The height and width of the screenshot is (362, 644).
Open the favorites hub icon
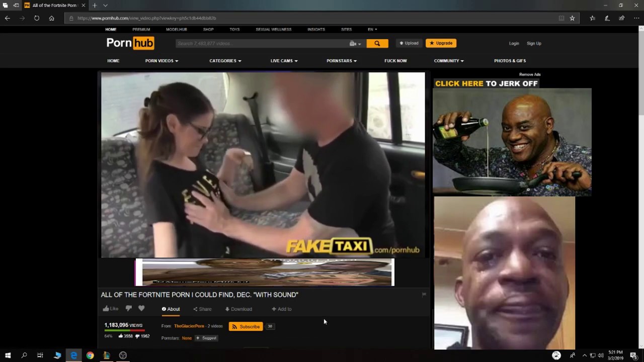(x=592, y=18)
